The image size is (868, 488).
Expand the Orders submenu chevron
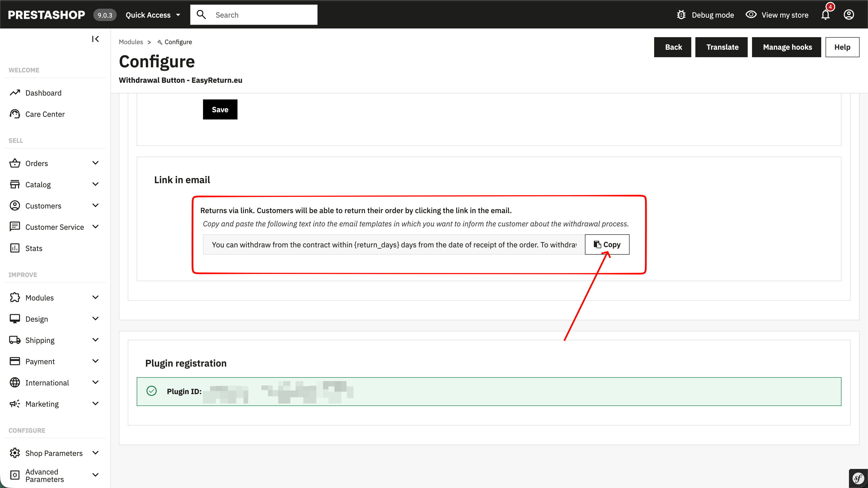point(95,163)
